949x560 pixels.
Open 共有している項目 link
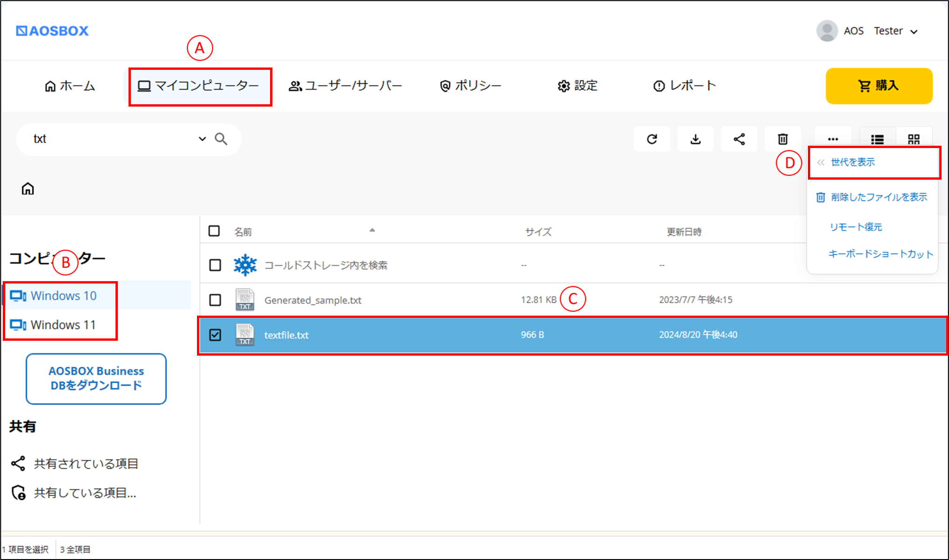click(74, 493)
